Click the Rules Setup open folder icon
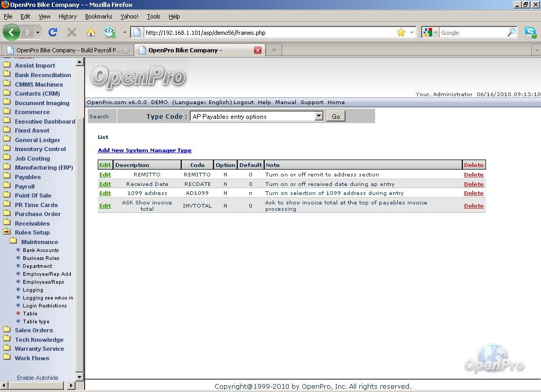The image size is (541, 392). point(7,232)
